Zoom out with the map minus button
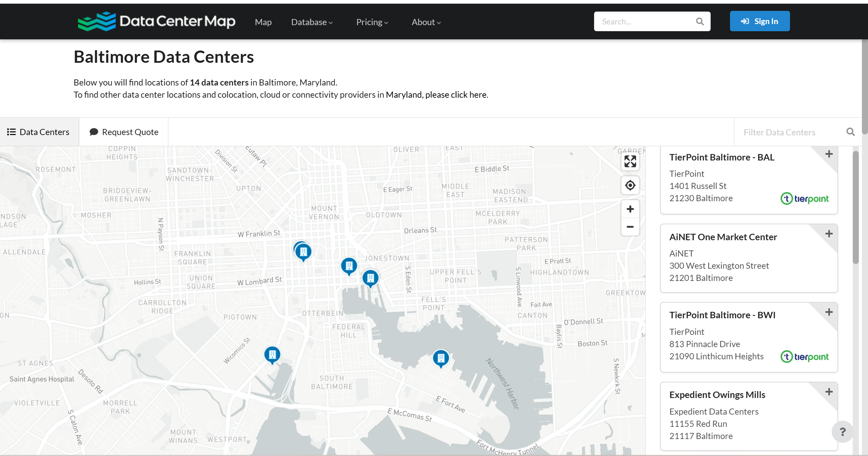Viewport: 868px width, 456px height. [630, 227]
